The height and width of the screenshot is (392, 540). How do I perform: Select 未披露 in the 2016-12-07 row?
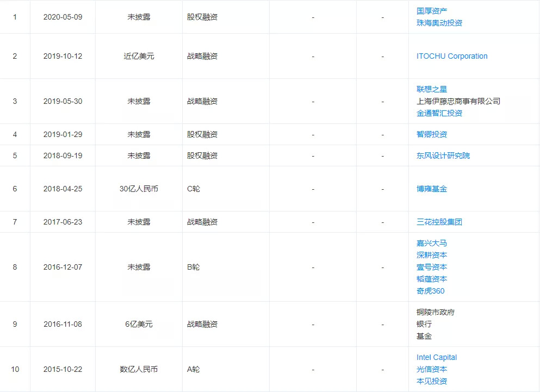(x=139, y=267)
